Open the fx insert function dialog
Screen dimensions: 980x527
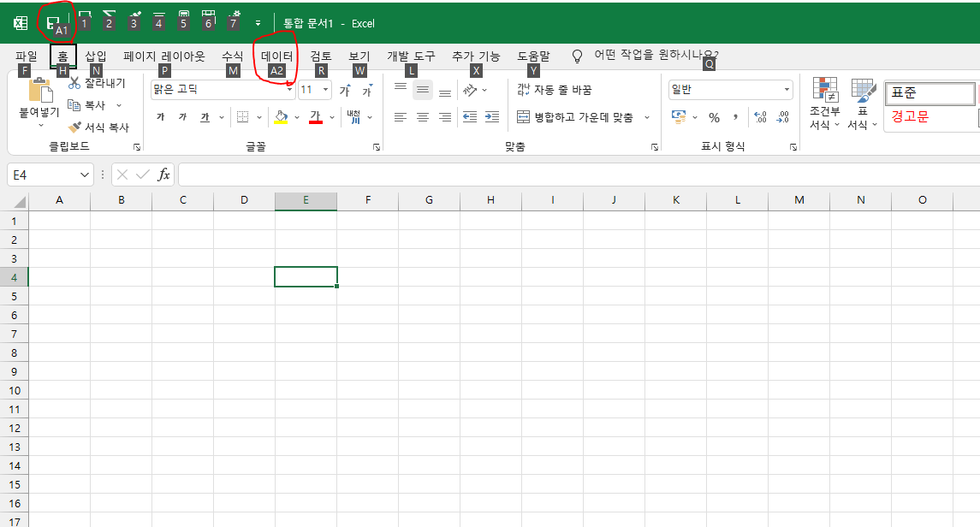click(163, 175)
